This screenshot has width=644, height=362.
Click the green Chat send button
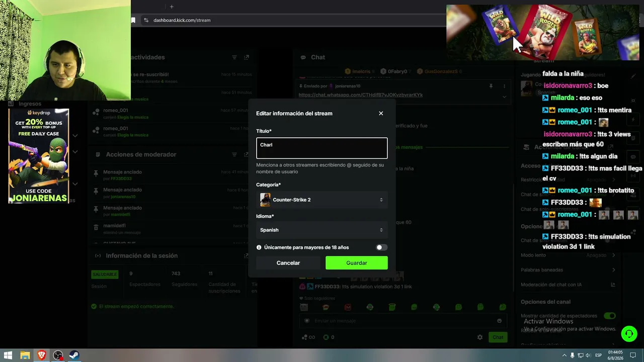(x=498, y=337)
